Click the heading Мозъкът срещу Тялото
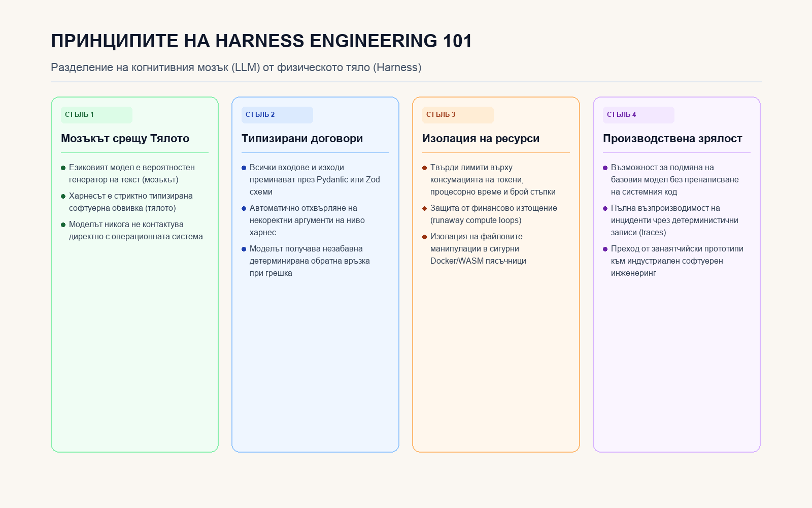Image resolution: width=812 pixels, height=508 pixels. click(x=125, y=139)
